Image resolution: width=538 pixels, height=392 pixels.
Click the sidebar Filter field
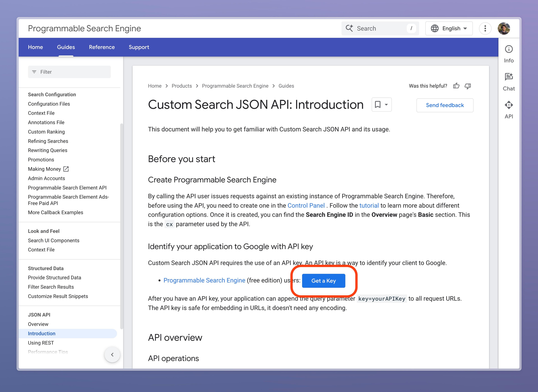pos(69,72)
